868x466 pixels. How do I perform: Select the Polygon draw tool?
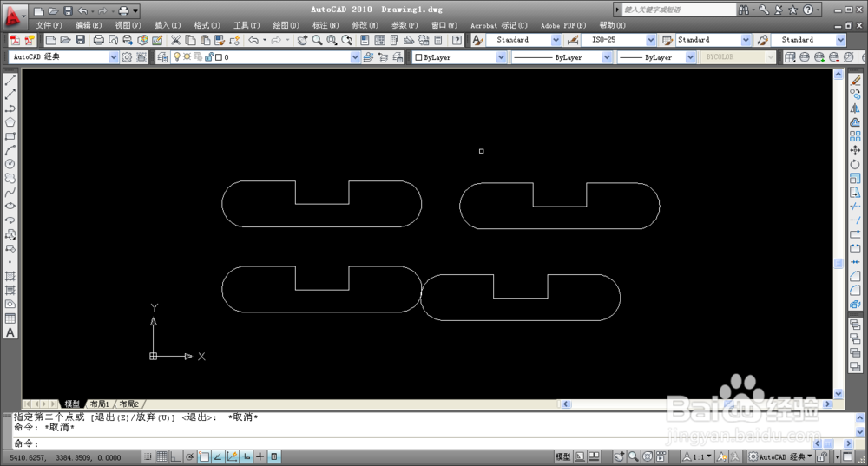pyautogui.click(x=10, y=122)
